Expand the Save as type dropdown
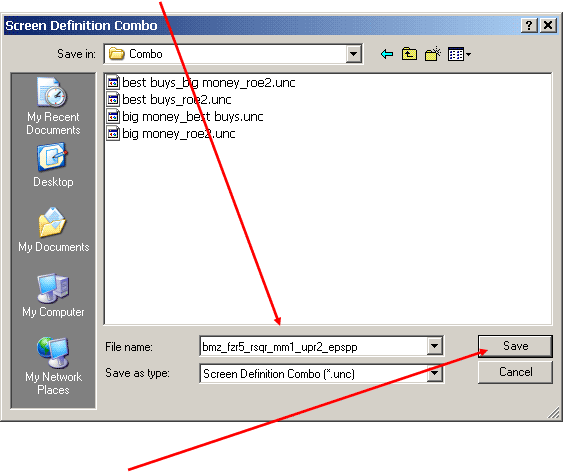 pos(434,373)
